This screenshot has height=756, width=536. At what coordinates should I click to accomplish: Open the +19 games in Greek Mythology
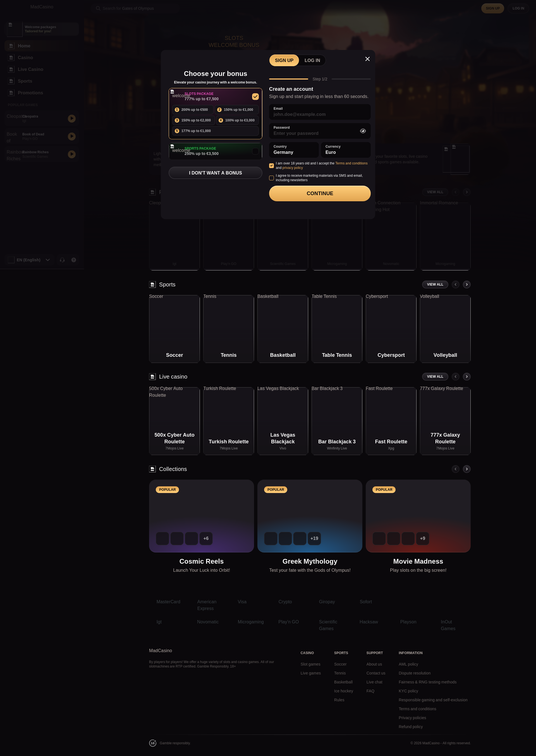coord(314,538)
